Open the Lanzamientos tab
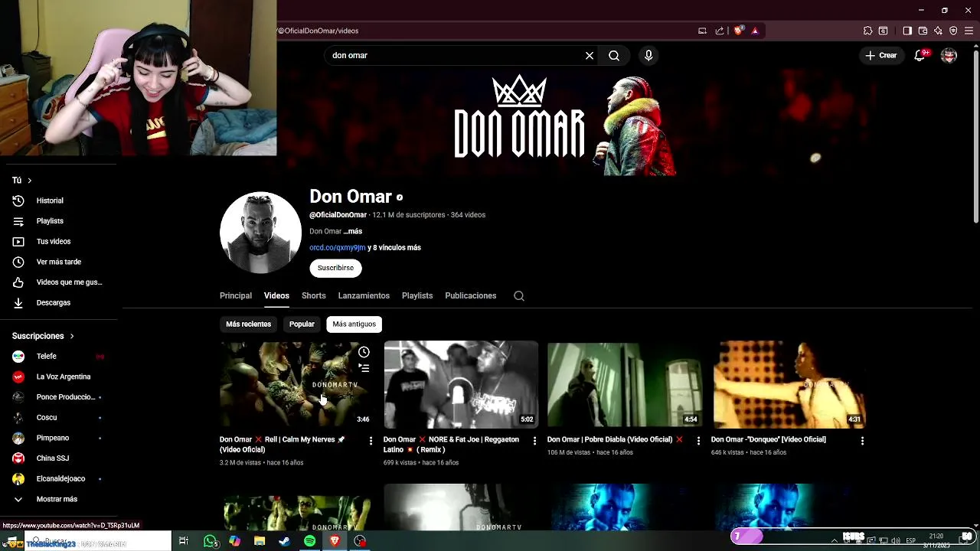980x551 pixels. 364,295
